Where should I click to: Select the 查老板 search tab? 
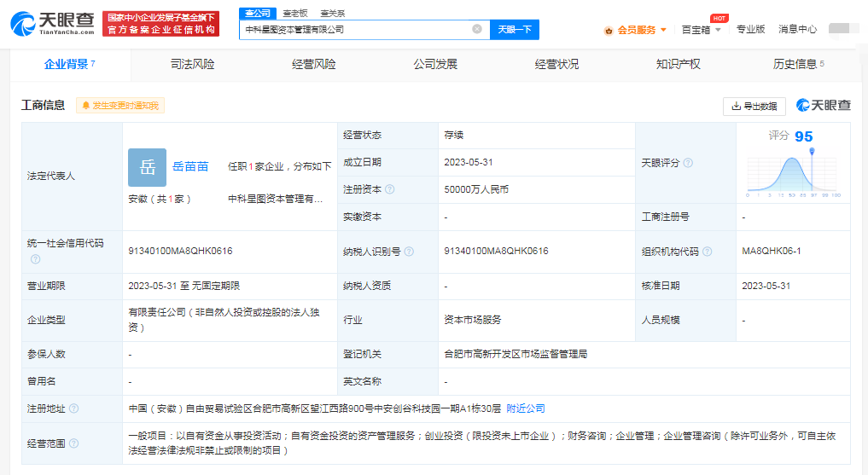pyautogui.click(x=295, y=14)
